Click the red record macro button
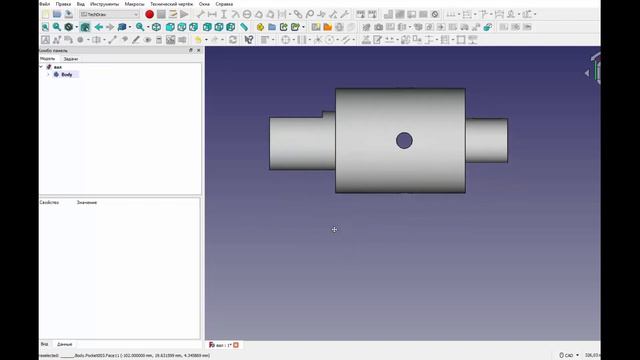Viewport: 640px width, 360px height. point(149,14)
